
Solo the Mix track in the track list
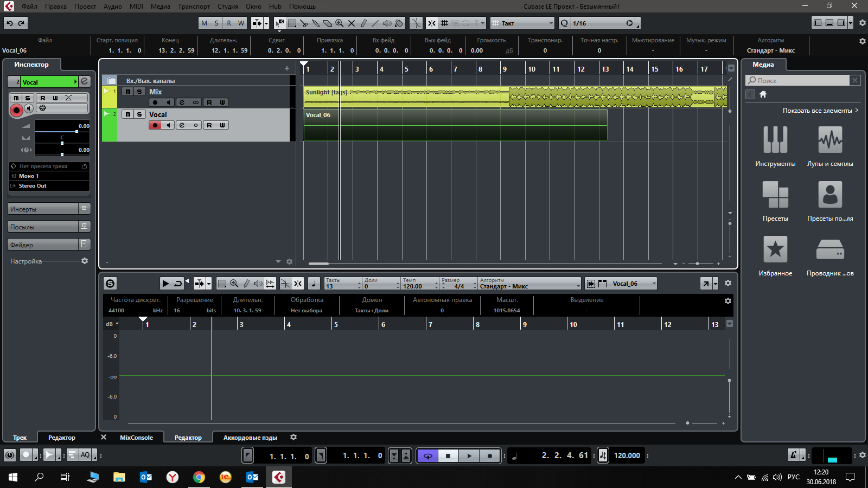pos(139,92)
